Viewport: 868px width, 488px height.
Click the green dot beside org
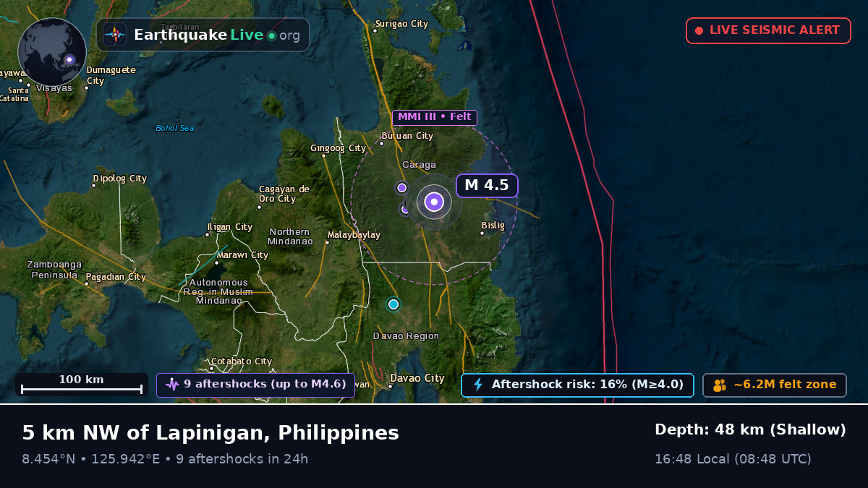(x=271, y=35)
